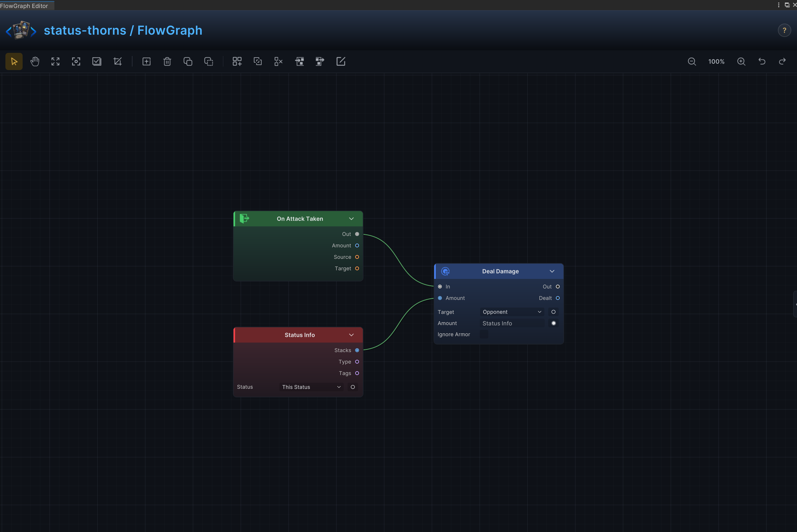Image resolution: width=797 pixels, height=532 pixels.
Task: Zoom out with the magnifier minus icon
Action: [x=692, y=61]
